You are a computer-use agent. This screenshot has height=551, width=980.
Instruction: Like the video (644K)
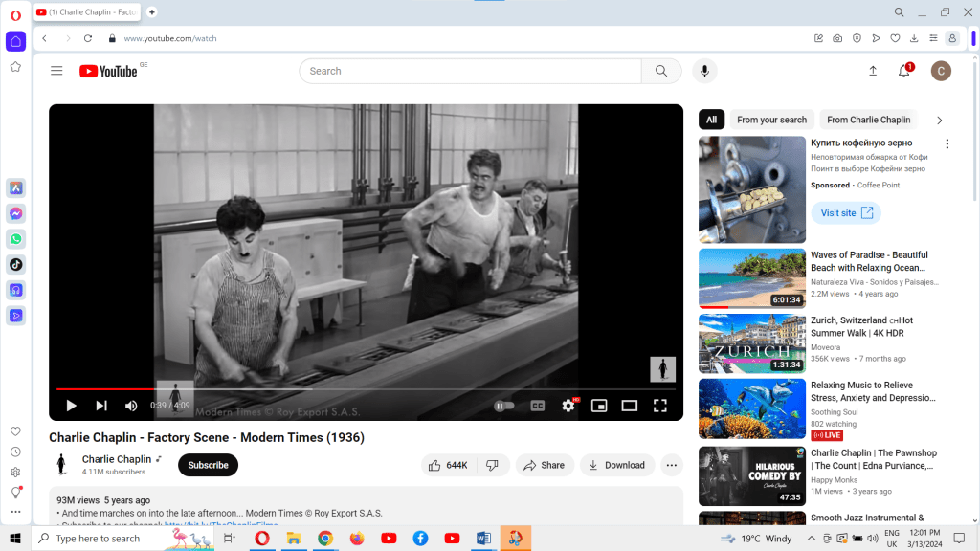pyautogui.click(x=448, y=465)
